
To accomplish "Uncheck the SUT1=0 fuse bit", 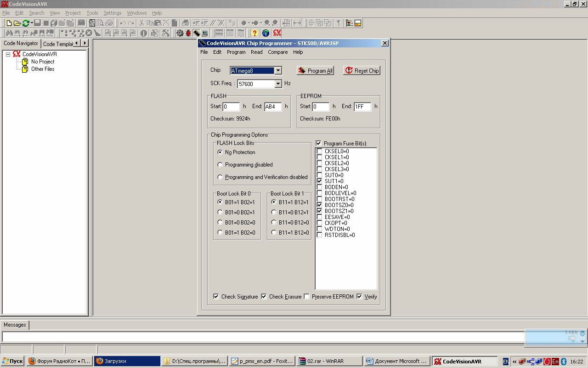I will (319, 181).
